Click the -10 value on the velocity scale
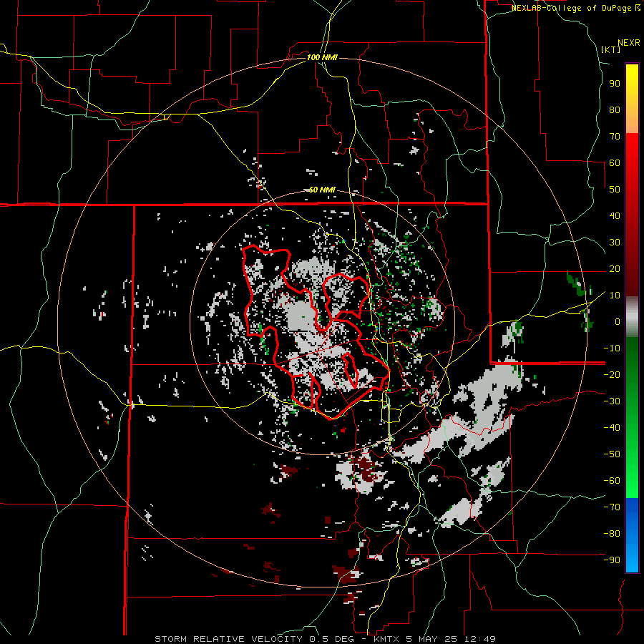 [x=612, y=348]
